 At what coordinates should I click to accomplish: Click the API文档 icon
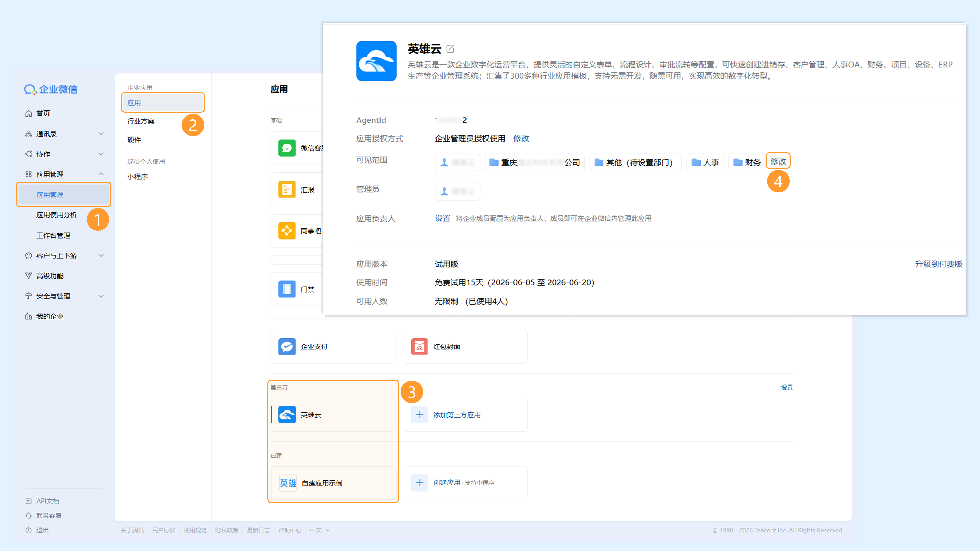pyautogui.click(x=29, y=501)
